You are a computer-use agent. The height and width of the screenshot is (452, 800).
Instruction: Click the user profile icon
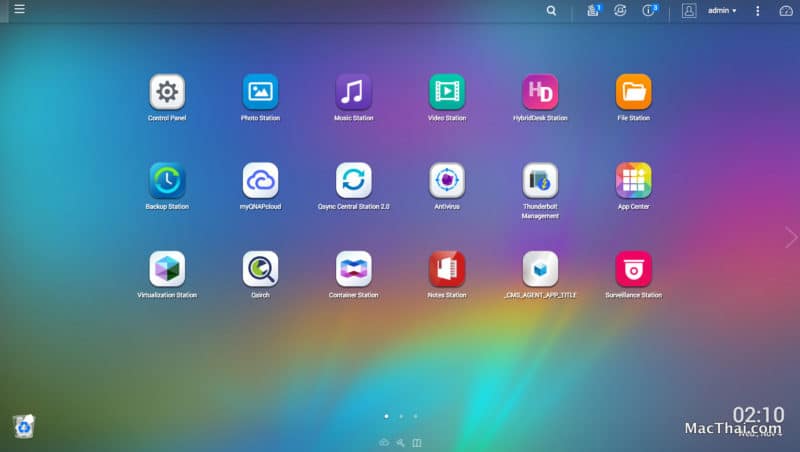[689, 11]
